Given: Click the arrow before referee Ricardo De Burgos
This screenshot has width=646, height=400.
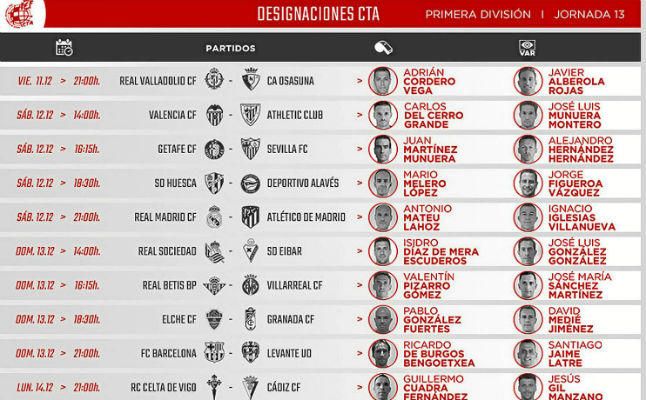Looking at the screenshot, I should (359, 352).
